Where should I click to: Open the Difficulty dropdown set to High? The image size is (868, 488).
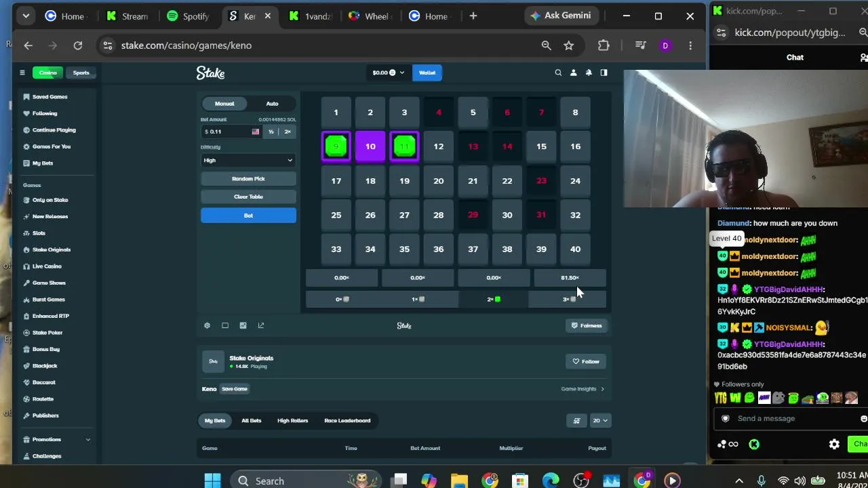248,161
